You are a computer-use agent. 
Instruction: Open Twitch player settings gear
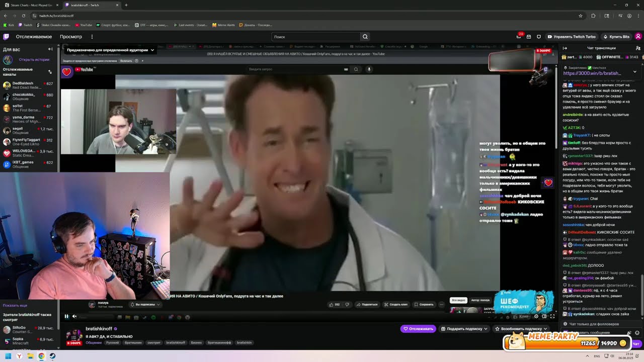coord(536,316)
